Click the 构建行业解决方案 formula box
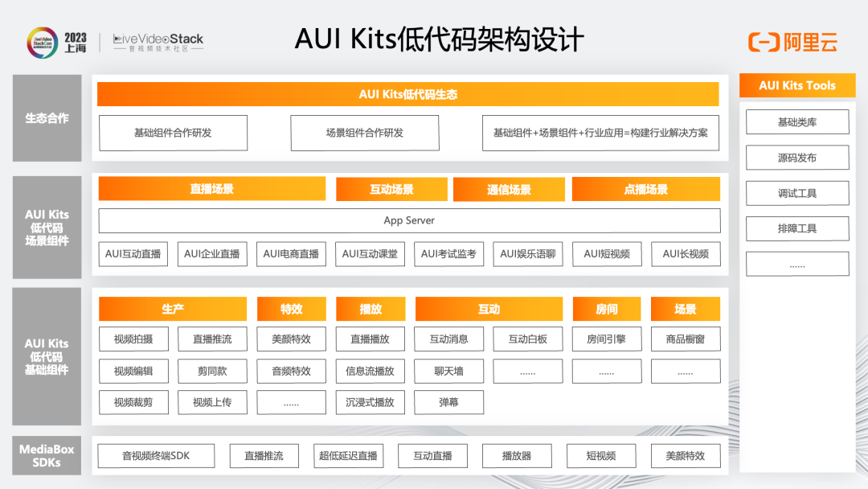 (600, 133)
